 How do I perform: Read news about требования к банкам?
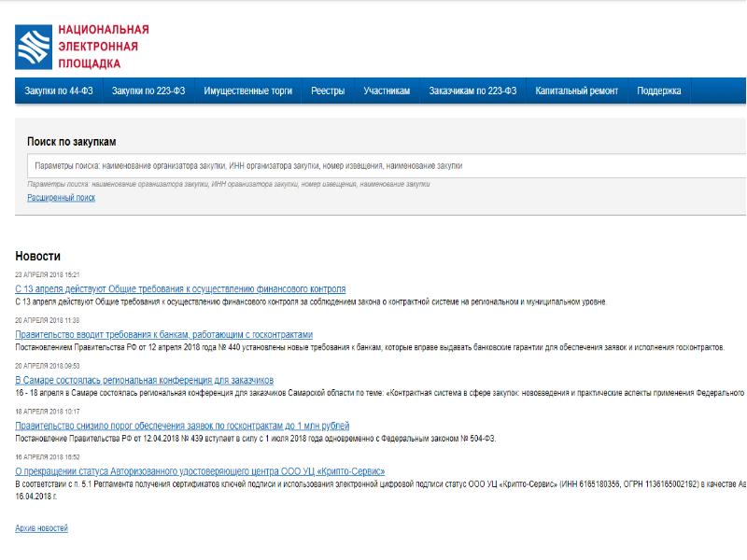pos(163,334)
